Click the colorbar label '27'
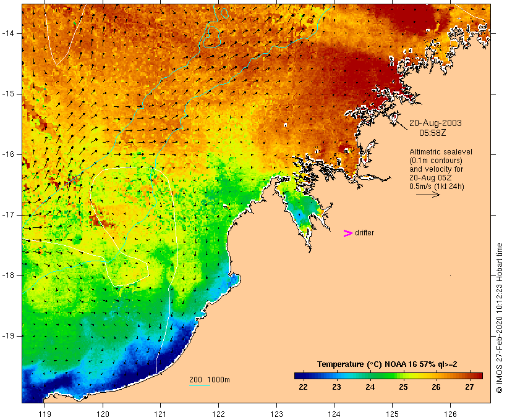 (469, 387)
